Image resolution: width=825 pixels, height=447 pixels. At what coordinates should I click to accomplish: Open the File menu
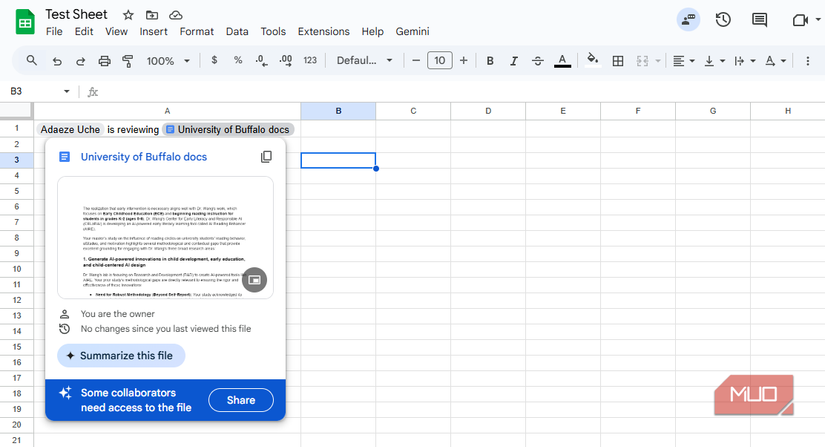click(x=54, y=32)
